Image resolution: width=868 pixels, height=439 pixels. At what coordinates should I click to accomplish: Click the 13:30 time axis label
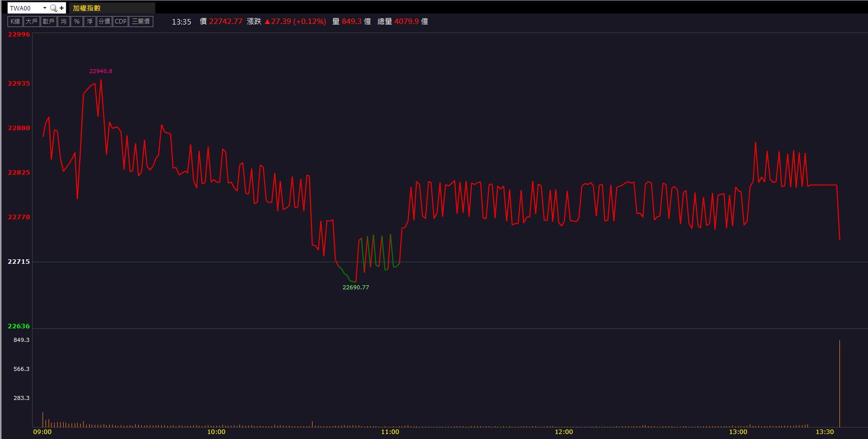pos(825,432)
